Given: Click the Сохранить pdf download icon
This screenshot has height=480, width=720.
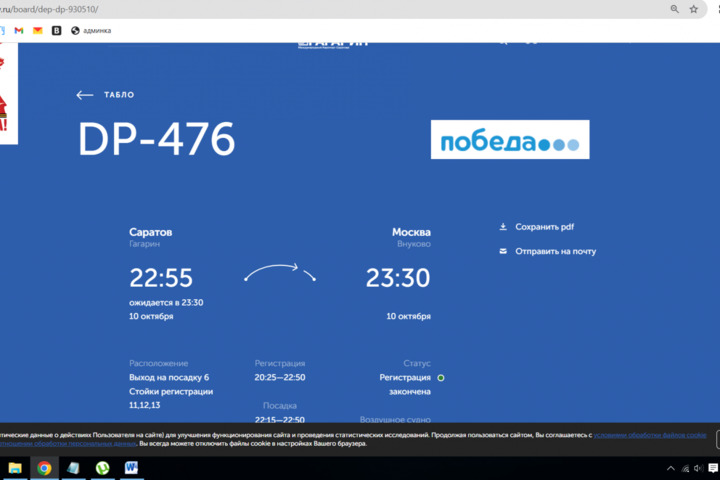Looking at the screenshot, I should tap(503, 227).
